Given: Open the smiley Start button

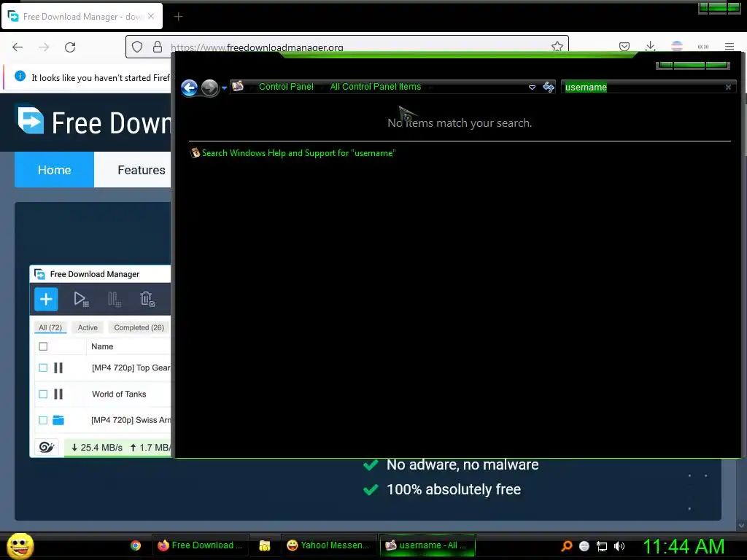Looking at the screenshot, I should [20, 545].
